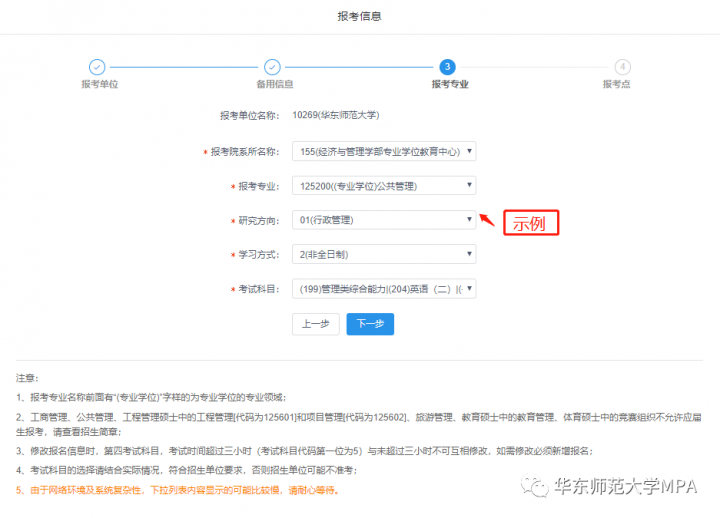Viewport: 720px width, 518px height.
Task: Click the 备用信息 step label
Action: (275, 84)
